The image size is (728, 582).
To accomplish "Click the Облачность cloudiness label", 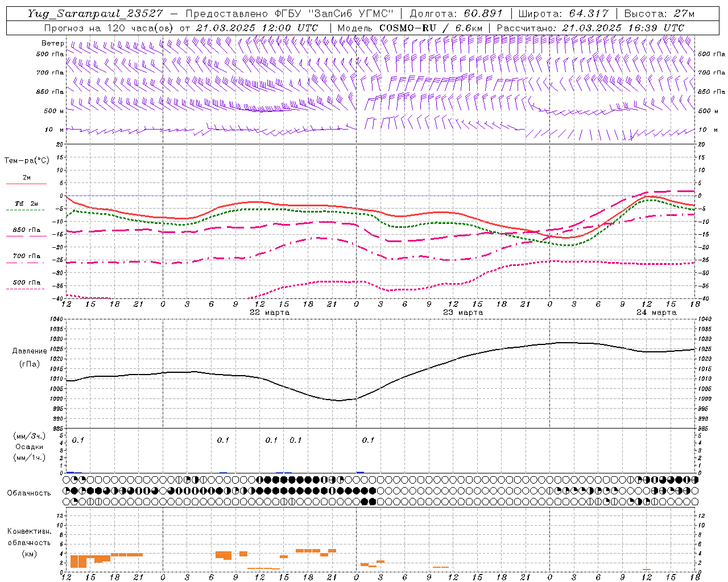I will coord(29,493).
